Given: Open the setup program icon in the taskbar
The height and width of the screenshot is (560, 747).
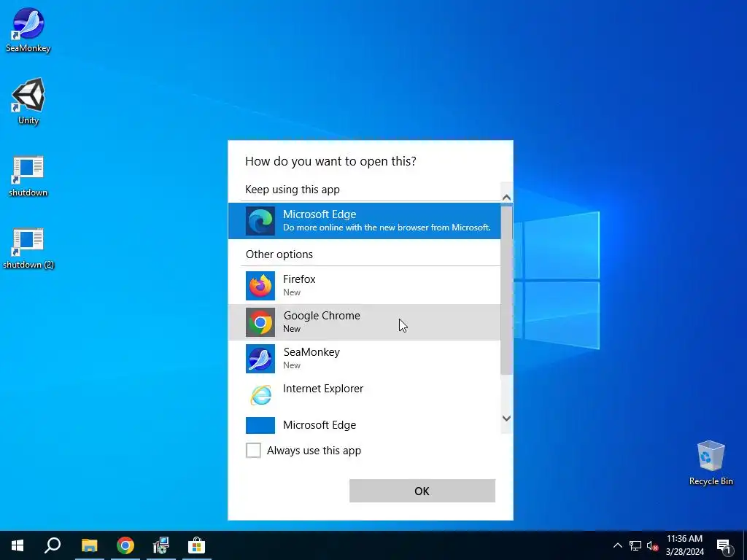Looking at the screenshot, I should [161, 545].
